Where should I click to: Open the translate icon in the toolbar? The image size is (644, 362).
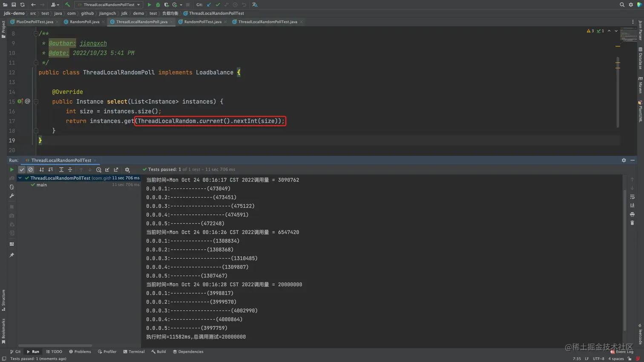point(255,5)
